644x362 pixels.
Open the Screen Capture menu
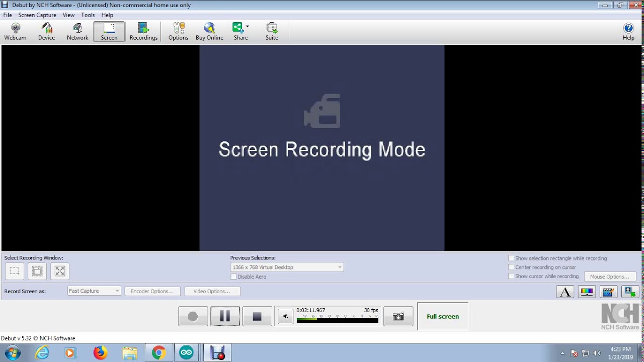(37, 15)
